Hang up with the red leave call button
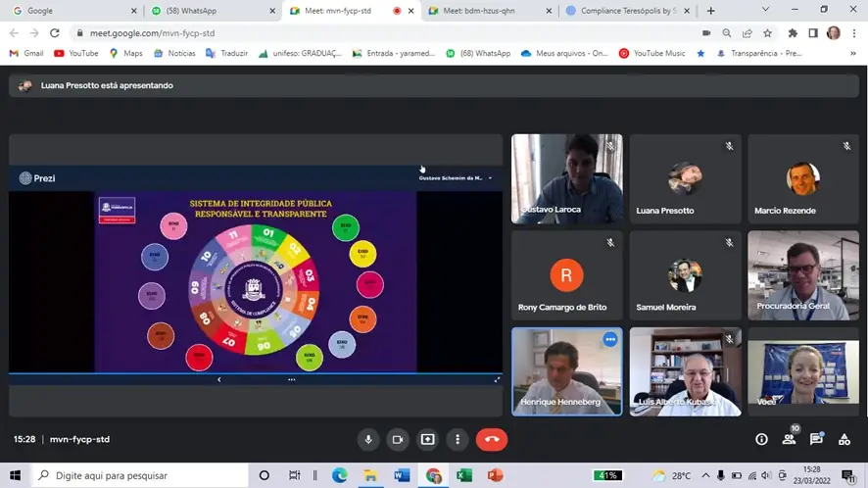Screen dimensions: 868x488 [492, 440]
